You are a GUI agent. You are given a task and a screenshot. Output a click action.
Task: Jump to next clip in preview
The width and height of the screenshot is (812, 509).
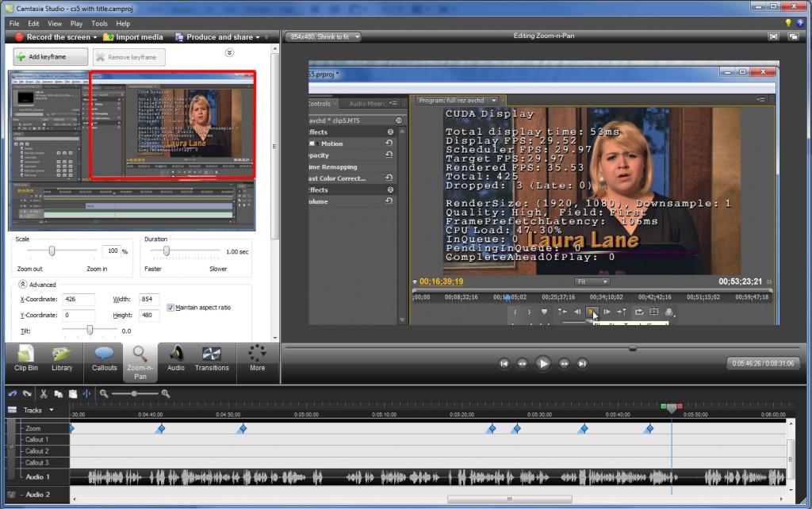(582, 363)
